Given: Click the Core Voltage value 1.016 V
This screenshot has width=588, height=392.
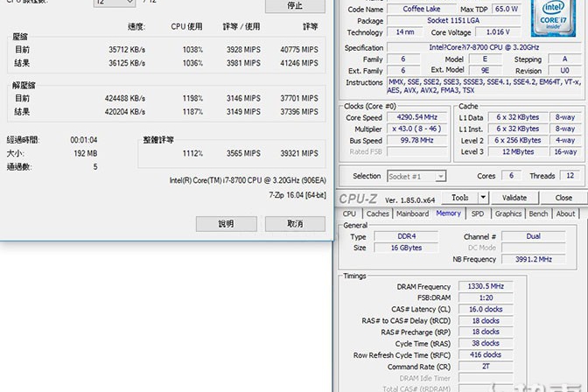Looking at the screenshot, I should pos(498,32).
